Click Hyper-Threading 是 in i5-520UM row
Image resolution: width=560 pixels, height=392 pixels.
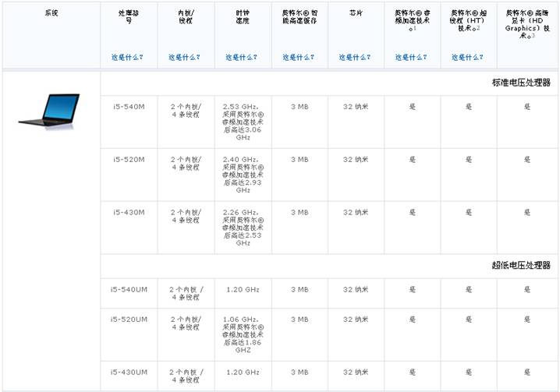(x=469, y=320)
